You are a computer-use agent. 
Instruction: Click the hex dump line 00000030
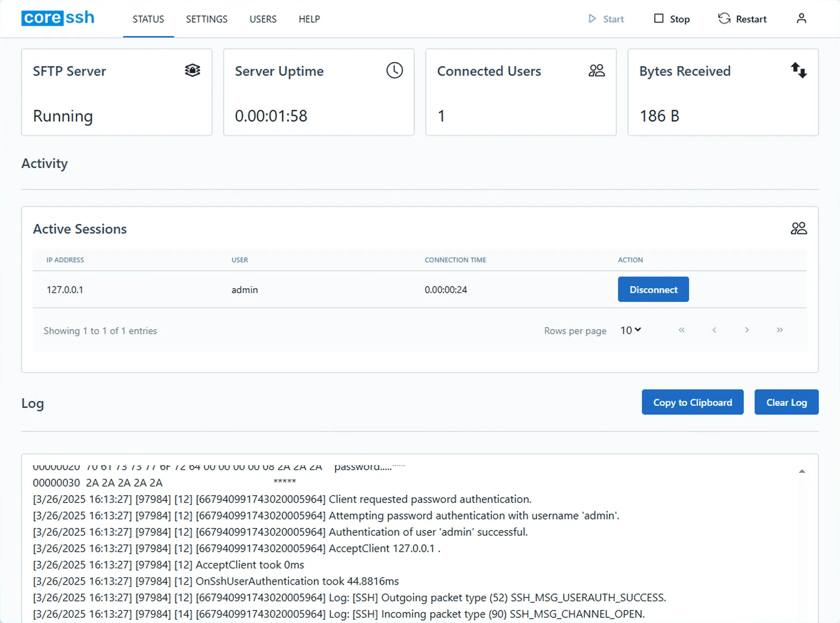click(164, 483)
